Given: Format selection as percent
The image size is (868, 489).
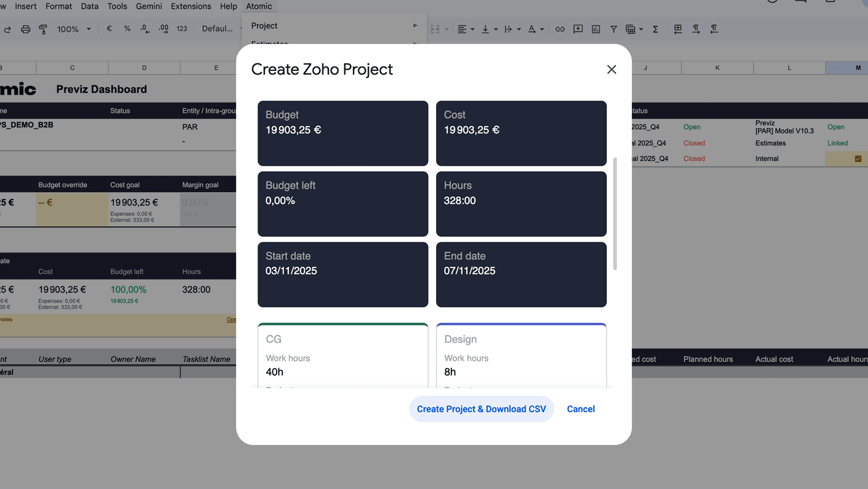Looking at the screenshot, I should (x=127, y=29).
